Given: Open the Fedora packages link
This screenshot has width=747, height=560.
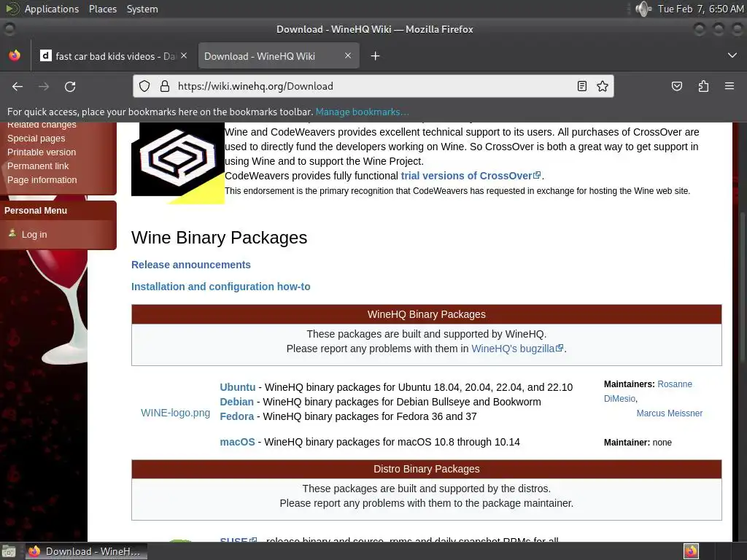Looking at the screenshot, I should [237, 416].
